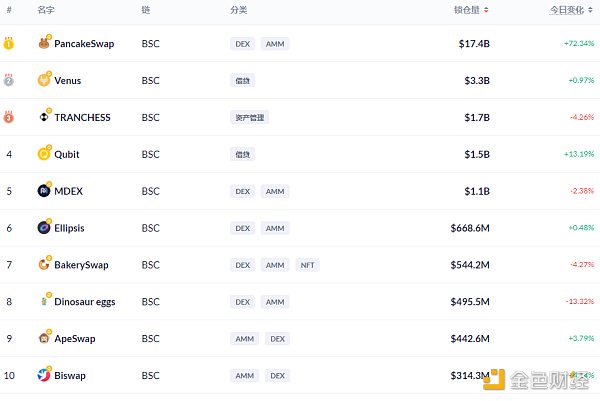Click the BakerySwap logo icon

click(44, 265)
